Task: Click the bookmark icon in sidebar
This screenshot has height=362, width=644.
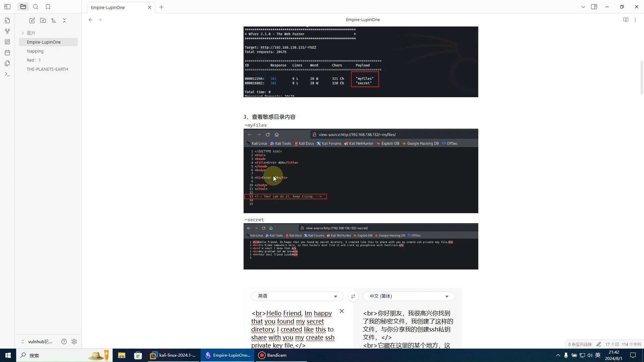Action: [48, 7]
